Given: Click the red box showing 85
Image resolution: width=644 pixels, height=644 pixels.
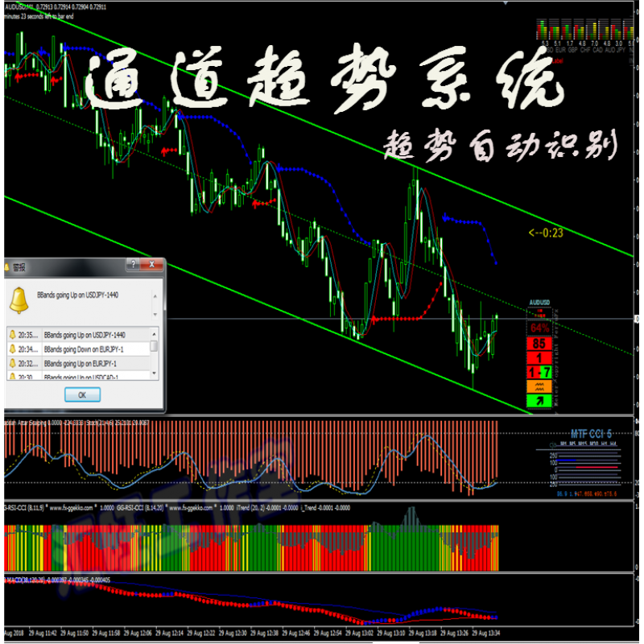Looking at the screenshot, I should tap(539, 344).
